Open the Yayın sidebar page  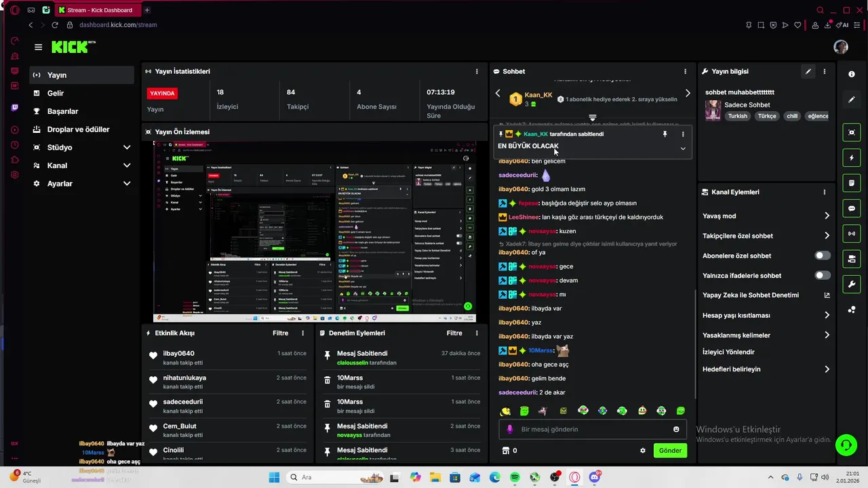81,75
